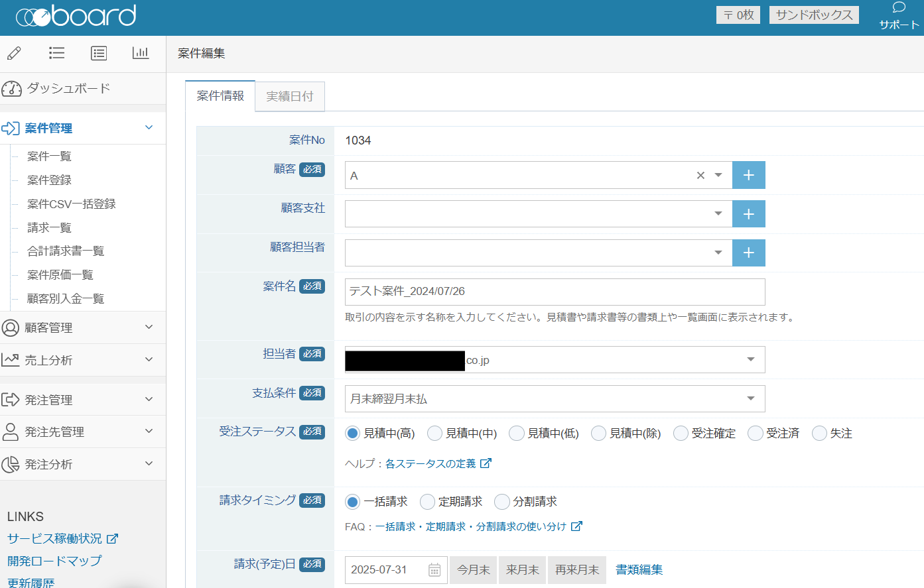Open the calendar icon in 請求(予定)日 field
This screenshot has width=924, height=588.
[434, 570]
